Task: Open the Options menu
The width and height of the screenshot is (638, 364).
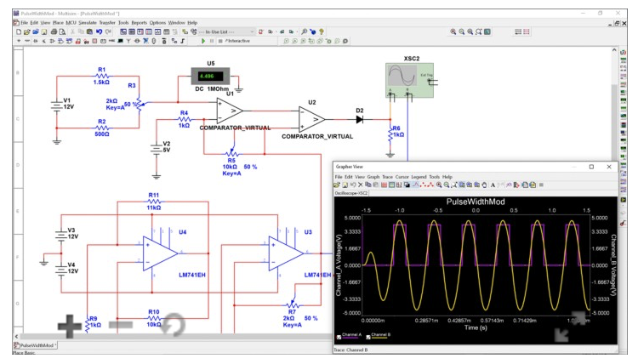Action: 157,23
